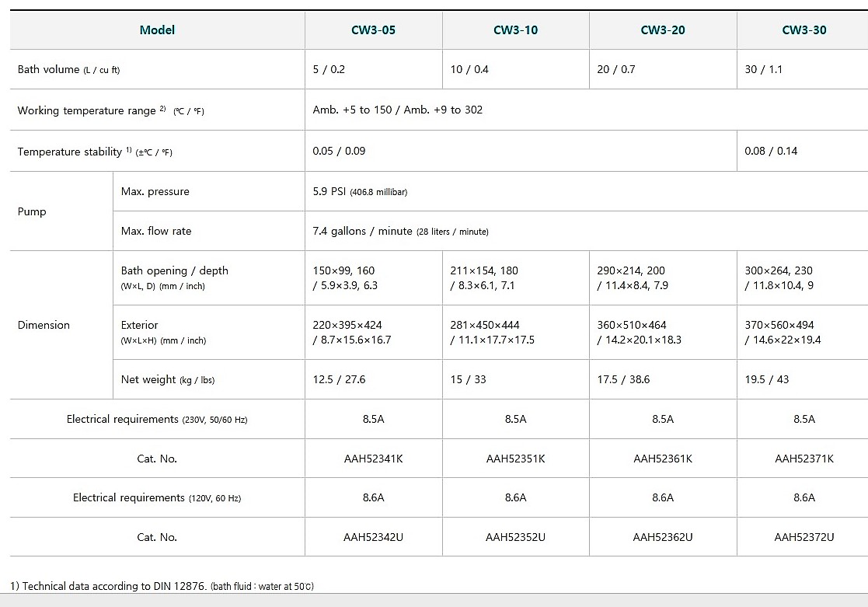The width and height of the screenshot is (868, 607).
Task: Click the CW3-30 column header
Action: click(804, 30)
